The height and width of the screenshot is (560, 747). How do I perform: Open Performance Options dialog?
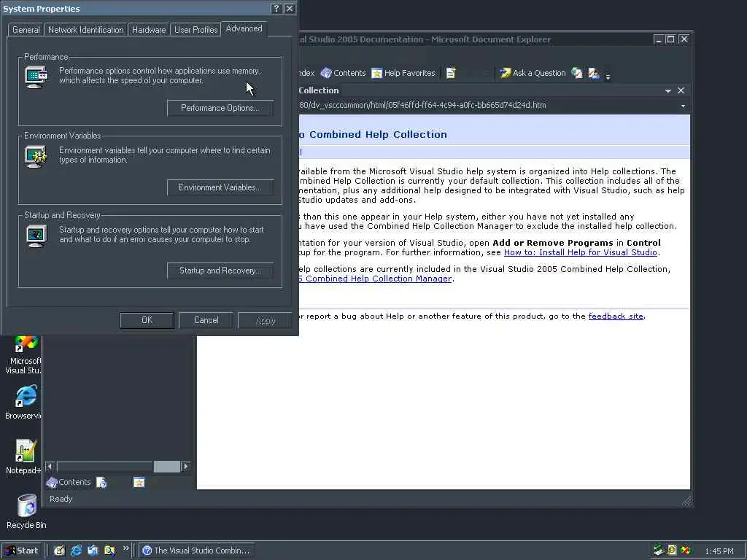[220, 108]
